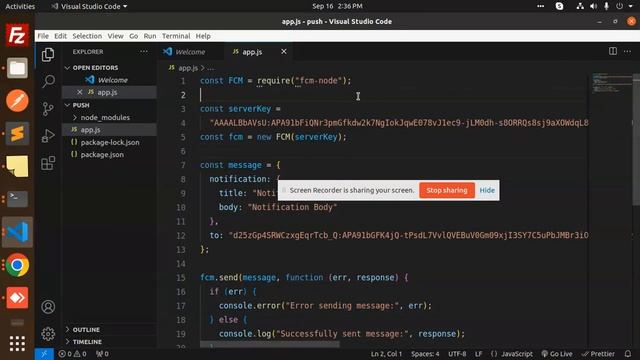
Task: Open the Manage gear icon
Action: pos(48,334)
